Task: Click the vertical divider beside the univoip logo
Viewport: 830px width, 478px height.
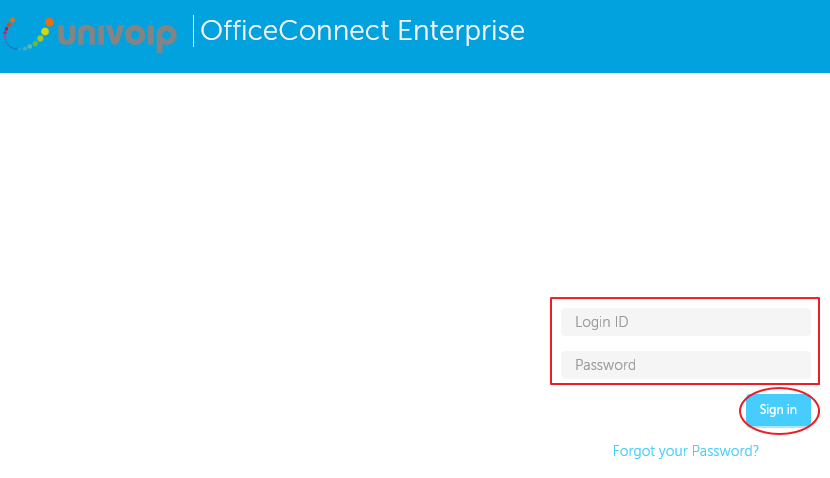Action: click(x=193, y=31)
